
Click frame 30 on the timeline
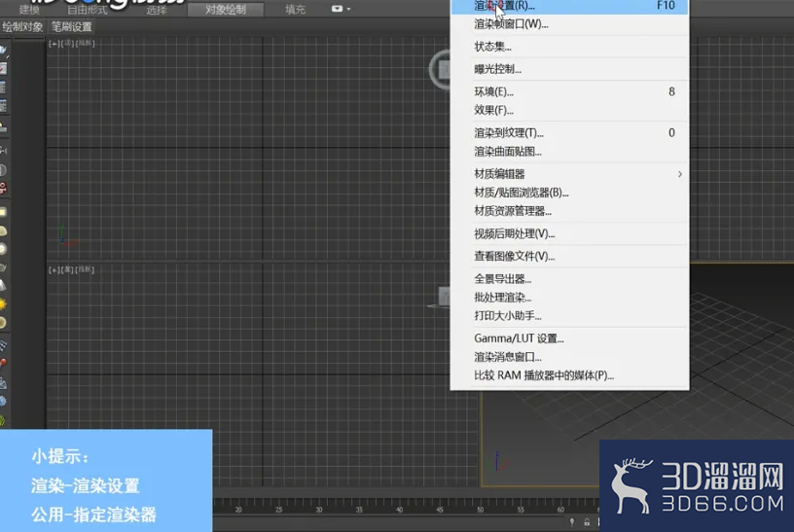pyautogui.click(x=319, y=510)
